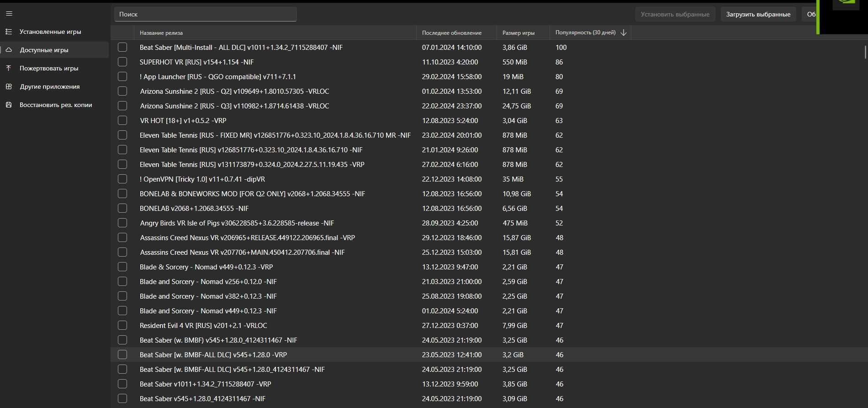
Task: Click the Поиск search field
Action: click(x=205, y=14)
